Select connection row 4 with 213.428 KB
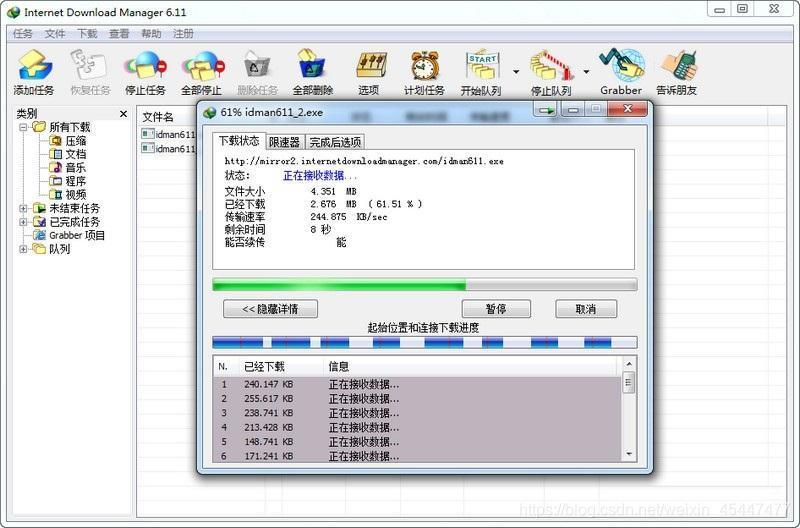 coord(417,427)
